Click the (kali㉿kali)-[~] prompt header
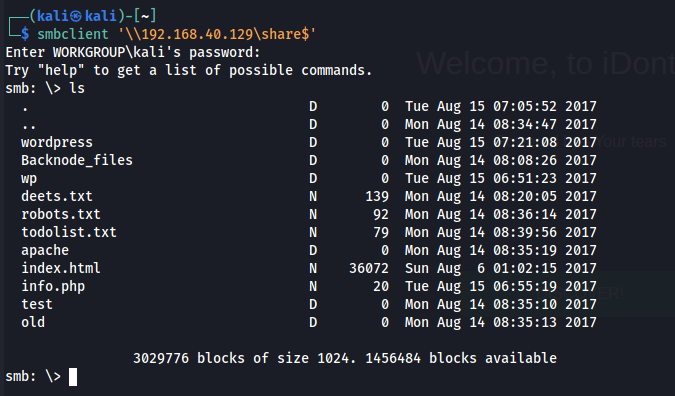Viewport: 675px width, 396px height. pos(93,16)
